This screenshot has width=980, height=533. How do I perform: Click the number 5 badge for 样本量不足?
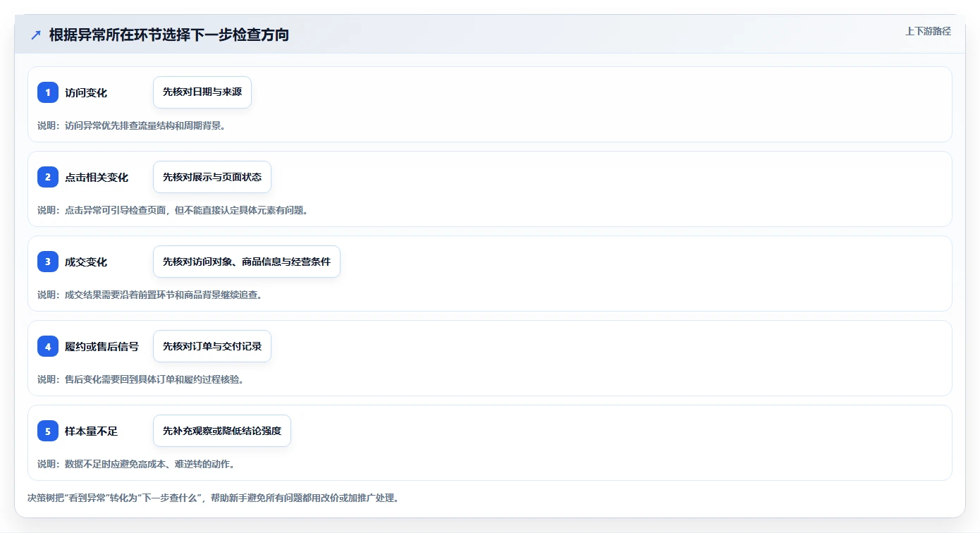[48, 431]
